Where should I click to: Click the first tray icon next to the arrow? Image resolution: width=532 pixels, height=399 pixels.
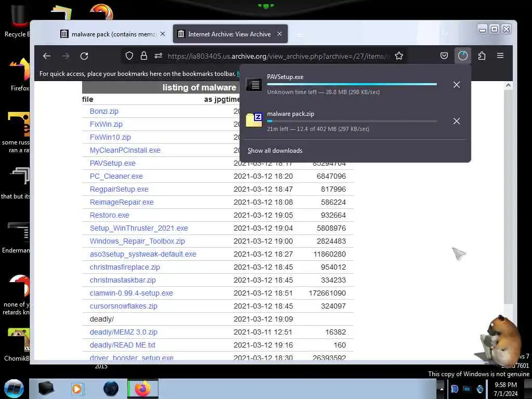pos(454,389)
